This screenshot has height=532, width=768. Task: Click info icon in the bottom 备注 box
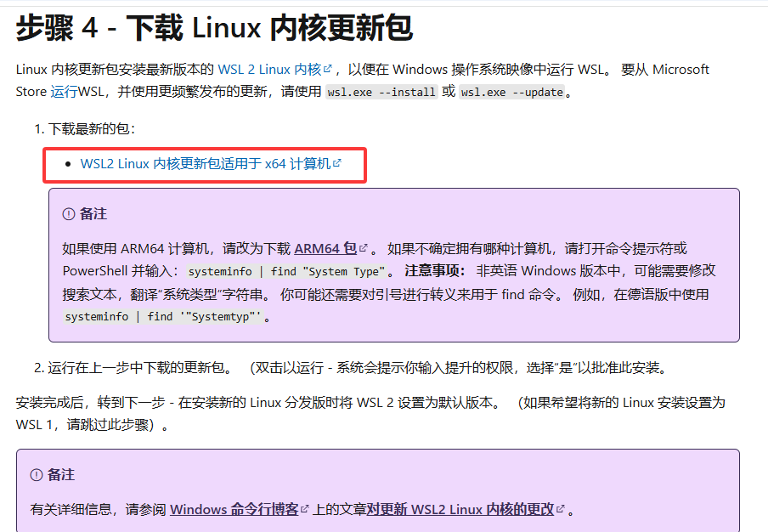[x=37, y=475]
